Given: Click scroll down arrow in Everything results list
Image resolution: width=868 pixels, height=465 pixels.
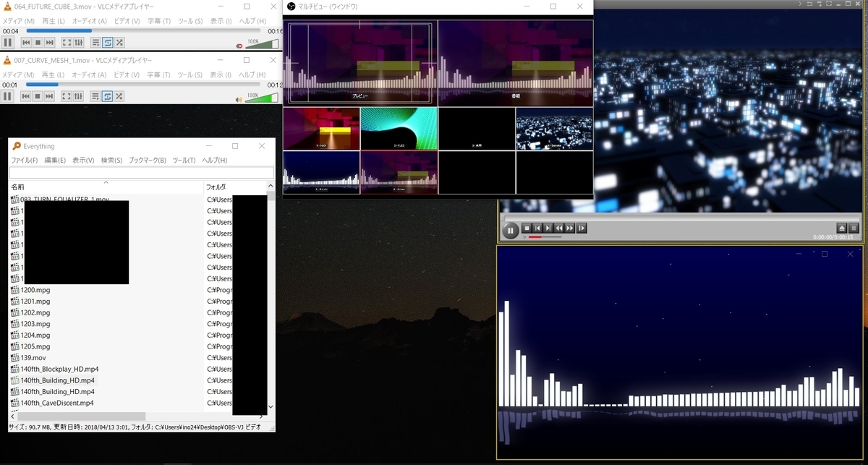Looking at the screenshot, I should tap(271, 406).
